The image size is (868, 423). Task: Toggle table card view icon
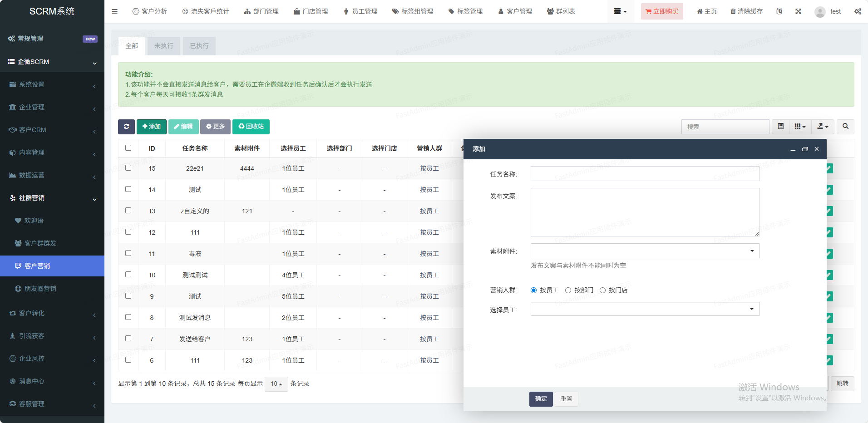[780, 127]
